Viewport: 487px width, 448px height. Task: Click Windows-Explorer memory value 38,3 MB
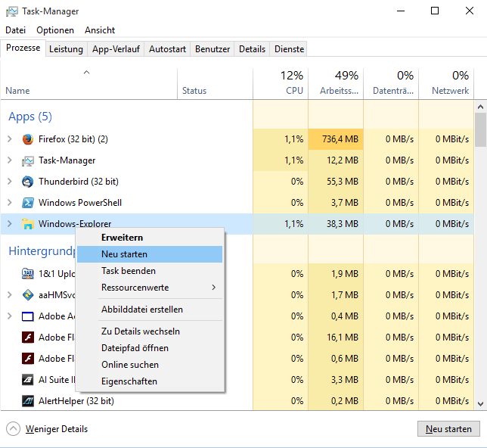pyautogui.click(x=343, y=224)
